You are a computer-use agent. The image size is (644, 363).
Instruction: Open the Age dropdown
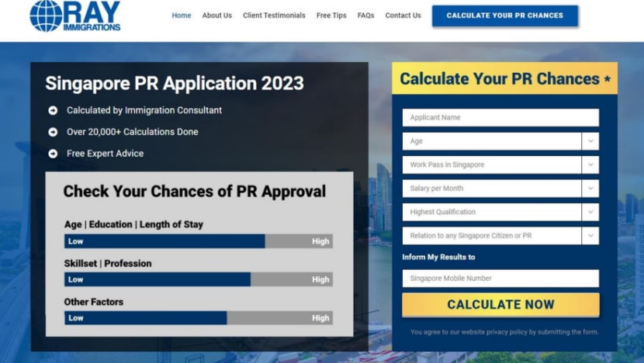pyautogui.click(x=500, y=141)
